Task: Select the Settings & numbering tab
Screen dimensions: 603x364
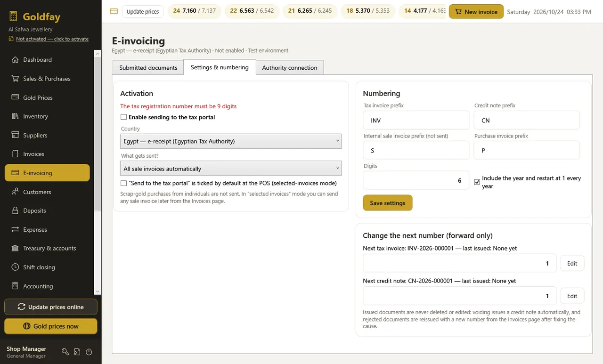Action: point(220,67)
